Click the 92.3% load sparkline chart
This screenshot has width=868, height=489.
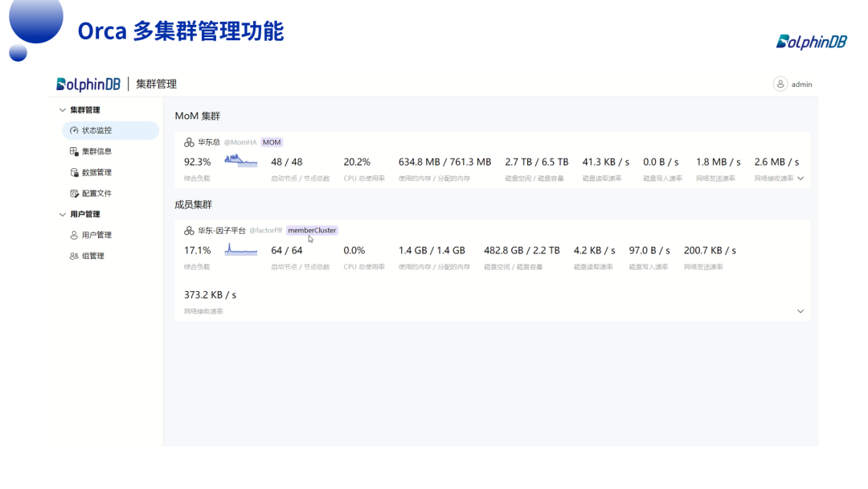pos(241,161)
